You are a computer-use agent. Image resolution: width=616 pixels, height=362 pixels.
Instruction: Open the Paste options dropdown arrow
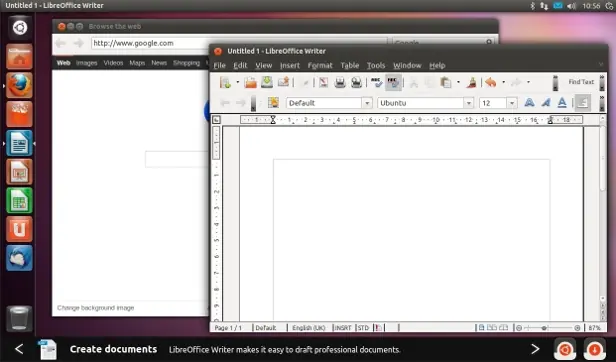(x=458, y=82)
